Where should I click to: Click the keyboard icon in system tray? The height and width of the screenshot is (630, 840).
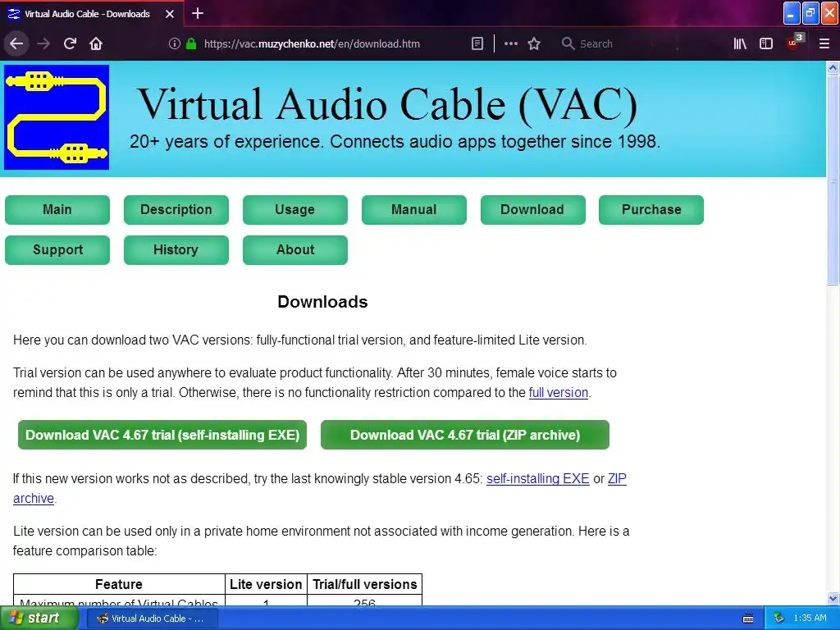point(748,619)
